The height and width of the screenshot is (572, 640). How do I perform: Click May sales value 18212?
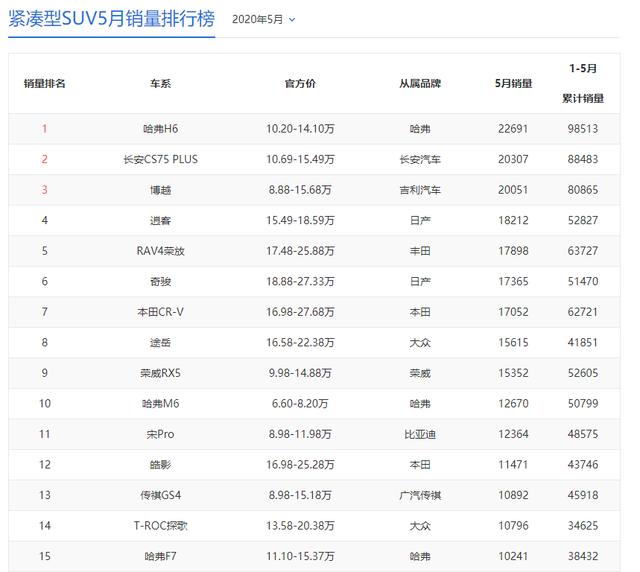click(513, 220)
